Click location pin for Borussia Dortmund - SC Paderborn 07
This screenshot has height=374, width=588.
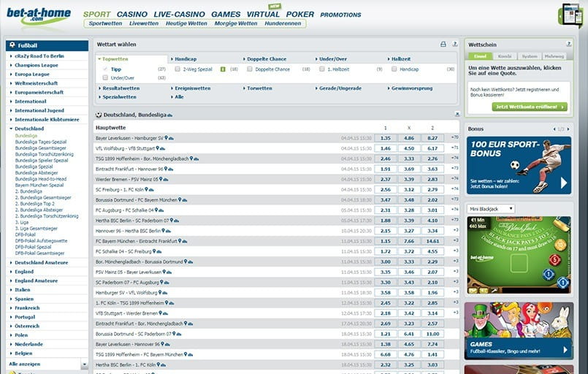(174, 334)
